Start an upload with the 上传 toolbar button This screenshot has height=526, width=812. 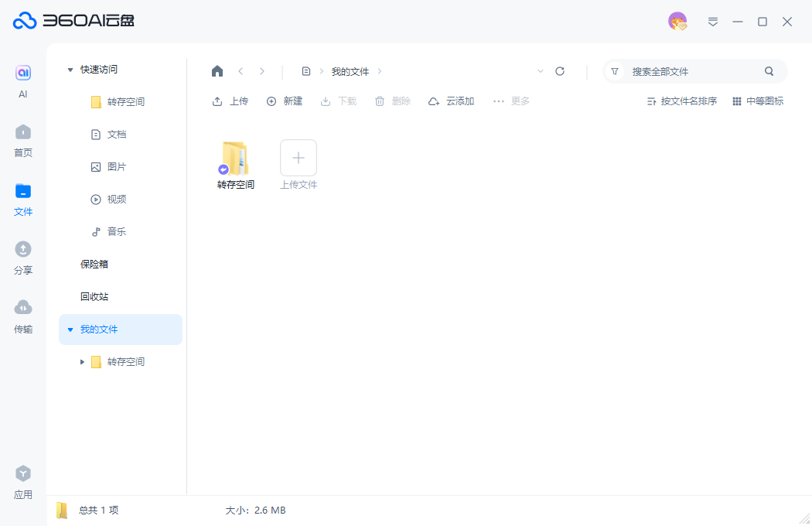coord(230,101)
